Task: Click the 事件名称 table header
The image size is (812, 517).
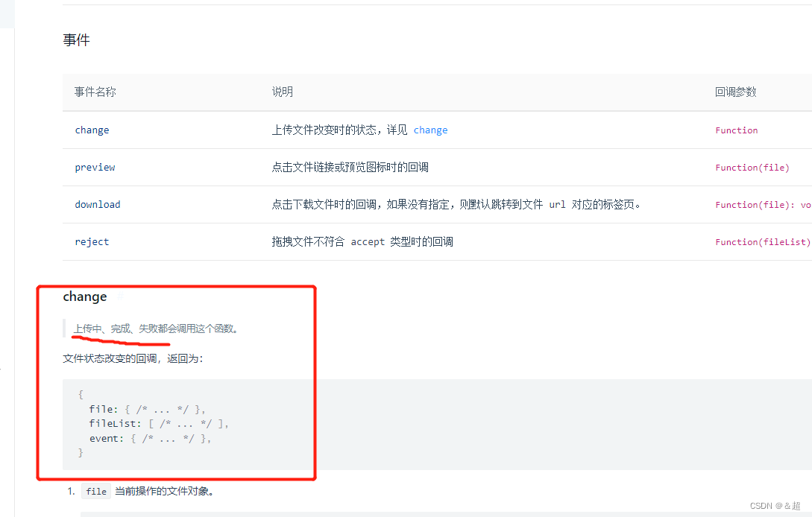Action: click(x=94, y=92)
